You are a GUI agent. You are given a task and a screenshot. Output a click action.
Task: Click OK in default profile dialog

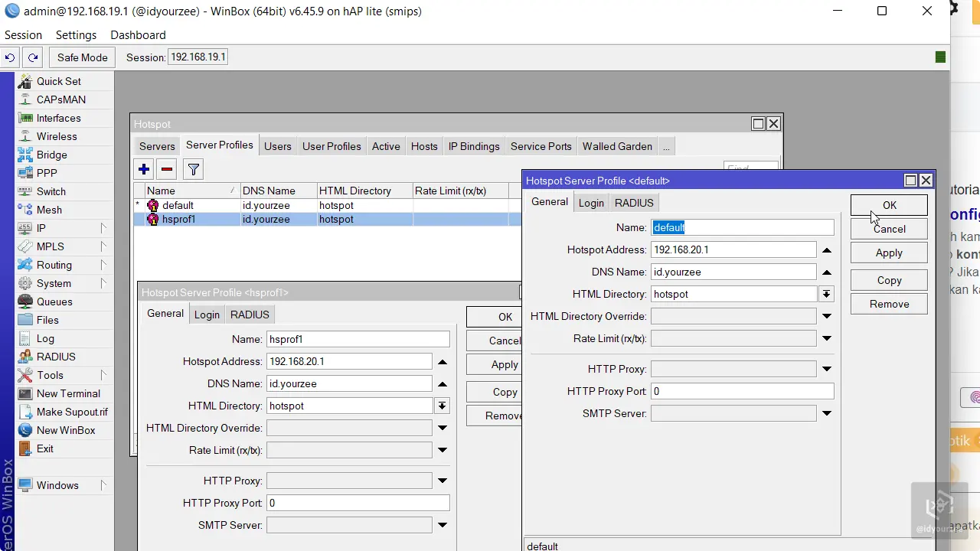(889, 205)
